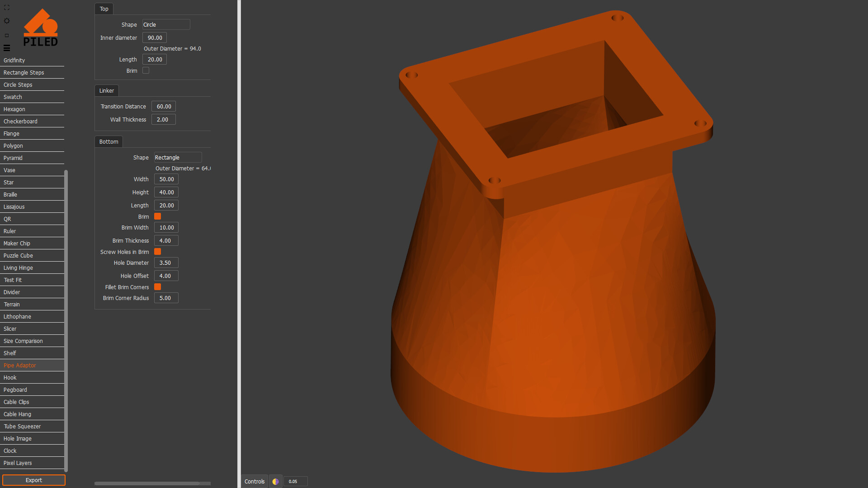Collapse the Linker section header
The height and width of the screenshot is (488, 868).
tap(106, 90)
